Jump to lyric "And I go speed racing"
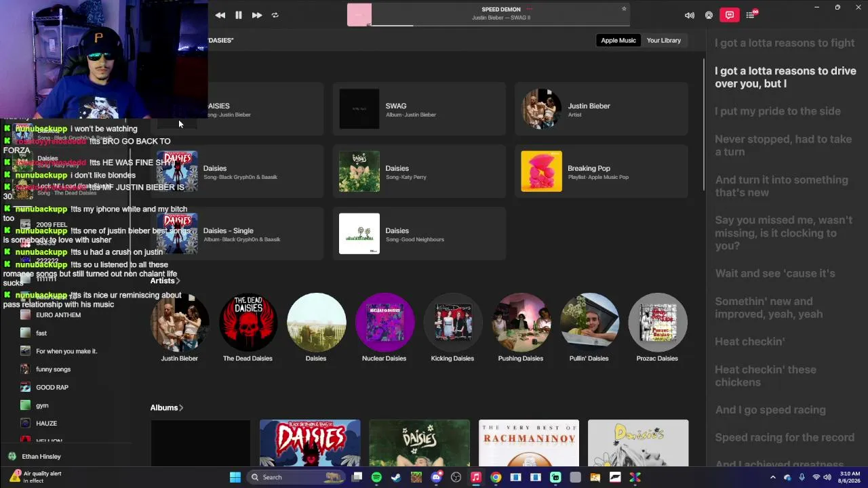868x488 pixels. [770, 410]
